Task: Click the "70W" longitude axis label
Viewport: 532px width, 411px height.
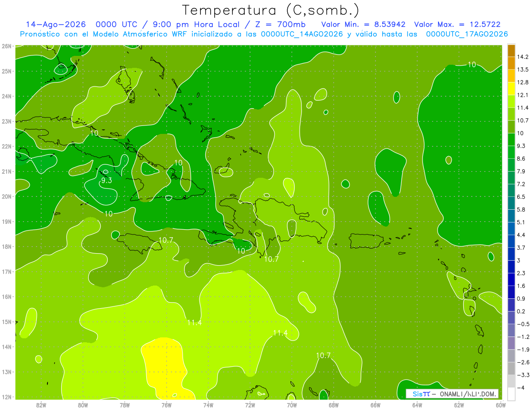Action: coord(292,405)
